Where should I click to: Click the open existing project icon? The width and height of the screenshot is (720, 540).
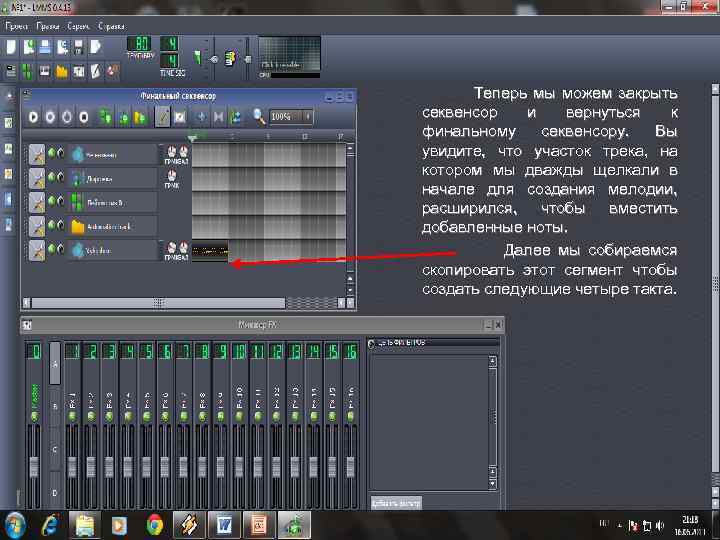pyautogui.click(x=45, y=47)
